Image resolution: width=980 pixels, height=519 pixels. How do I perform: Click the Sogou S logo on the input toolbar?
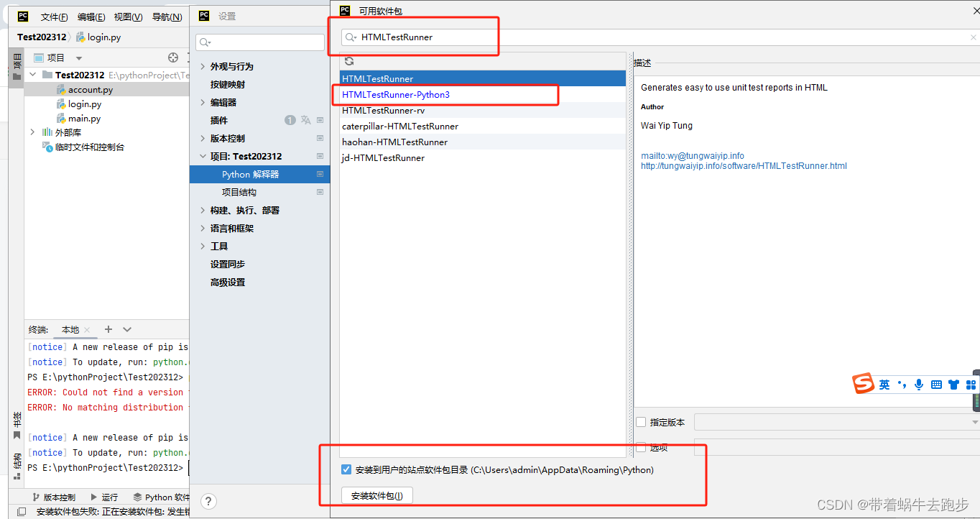point(863,384)
